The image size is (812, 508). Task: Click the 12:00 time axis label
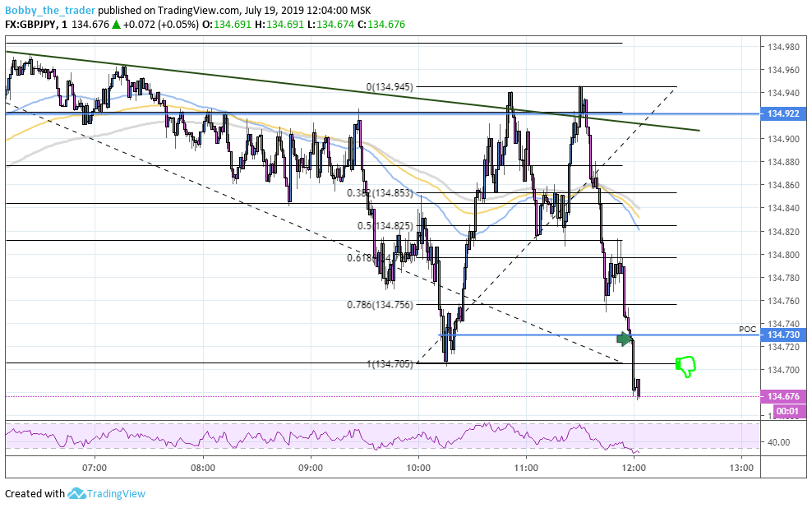point(634,468)
